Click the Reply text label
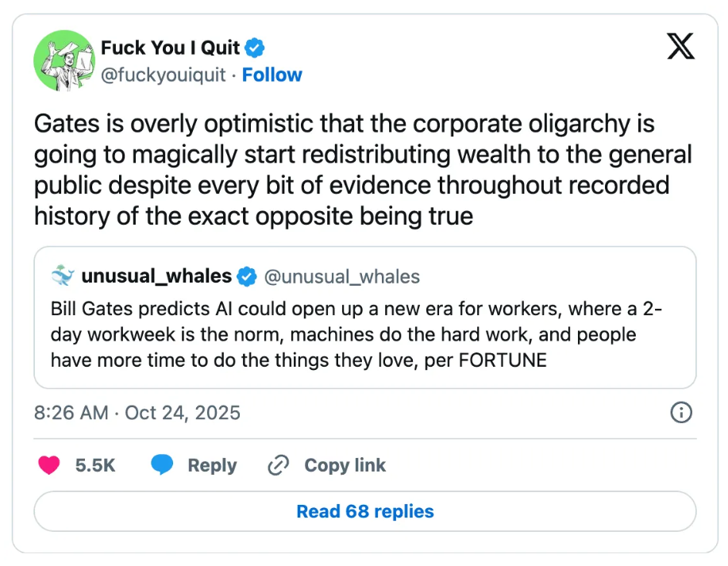Screen dimensions: 728x566 coord(212,465)
